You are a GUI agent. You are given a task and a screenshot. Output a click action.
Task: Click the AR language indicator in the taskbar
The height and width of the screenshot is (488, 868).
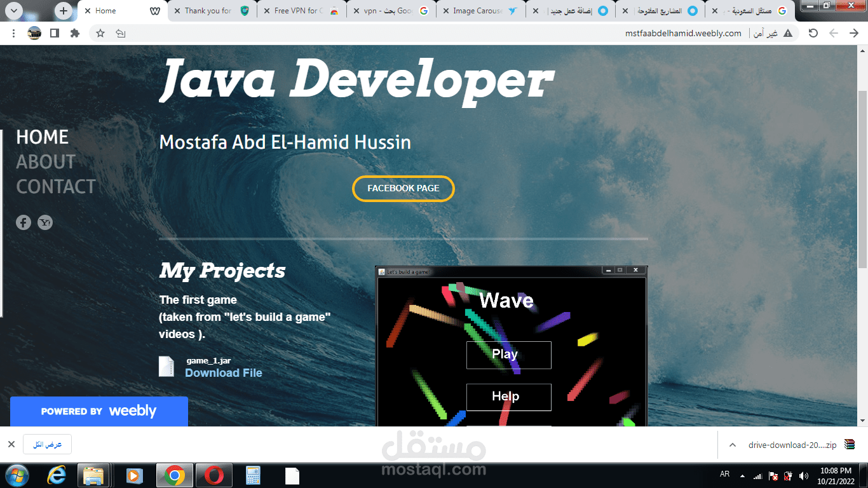point(724,475)
